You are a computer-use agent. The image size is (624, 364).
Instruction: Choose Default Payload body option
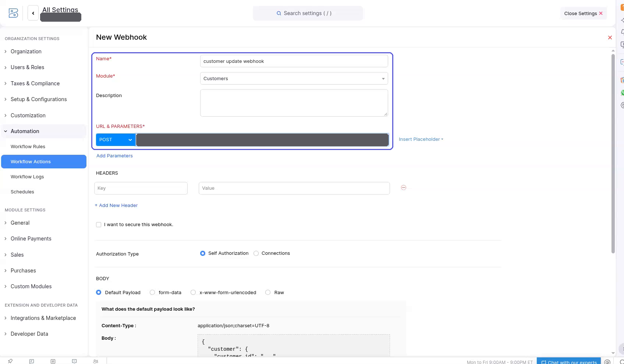[99, 292]
